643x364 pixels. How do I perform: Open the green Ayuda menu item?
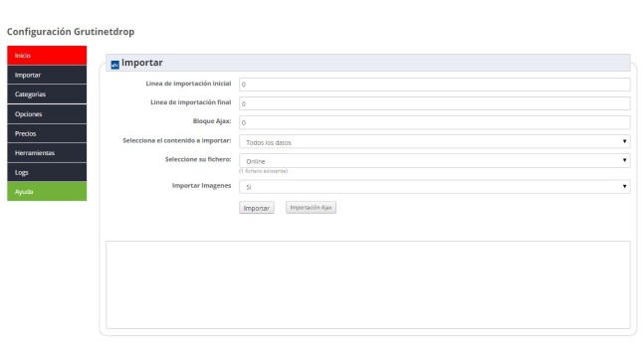pyautogui.click(x=47, y=191)
